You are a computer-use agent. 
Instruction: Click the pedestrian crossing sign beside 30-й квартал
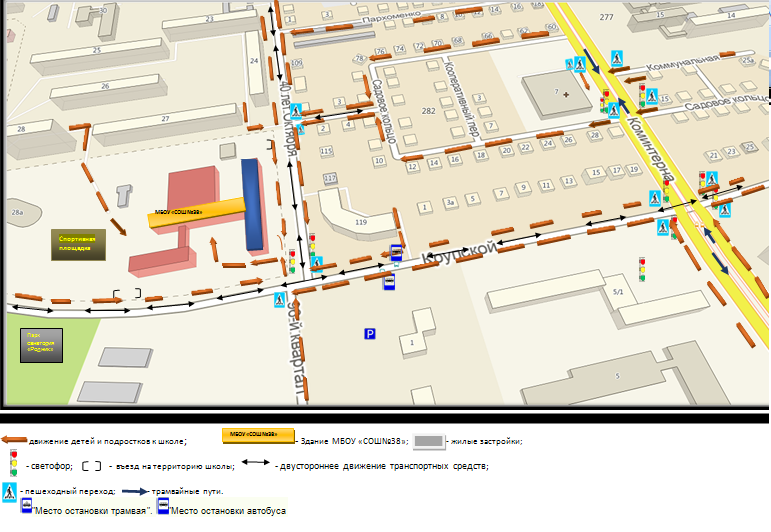[x=279, y=299]
